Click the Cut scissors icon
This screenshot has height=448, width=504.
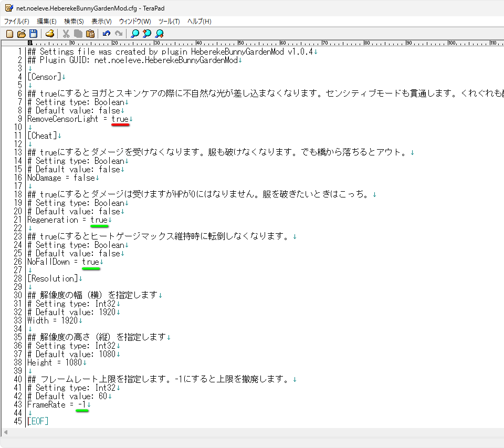66,34
